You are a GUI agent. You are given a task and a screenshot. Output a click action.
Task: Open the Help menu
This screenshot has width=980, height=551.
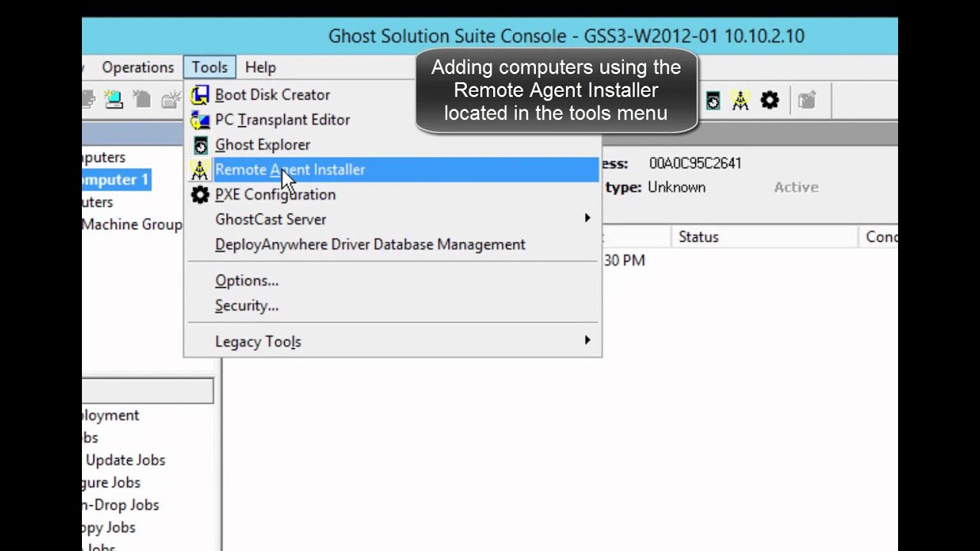260,67
